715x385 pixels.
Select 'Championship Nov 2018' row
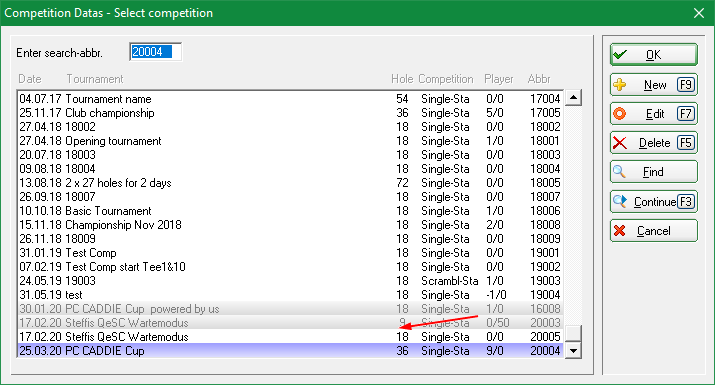click(290, 225)
